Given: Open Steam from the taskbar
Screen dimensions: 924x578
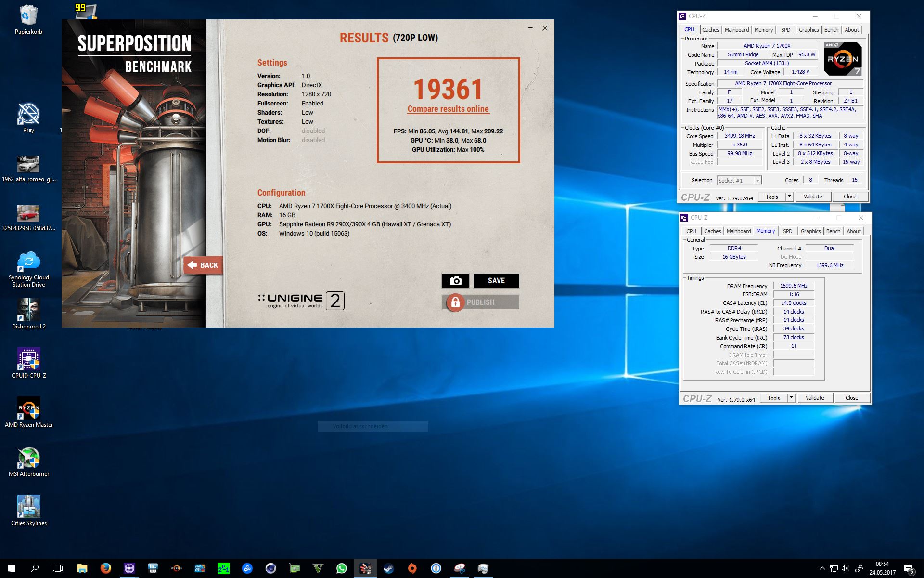Looking at the screenshot, I should pos(388,568).
